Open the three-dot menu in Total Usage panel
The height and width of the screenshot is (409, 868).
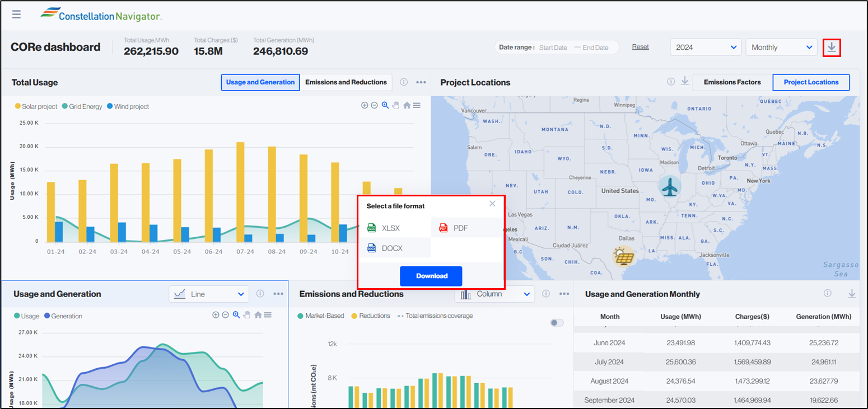click(421, 82)
